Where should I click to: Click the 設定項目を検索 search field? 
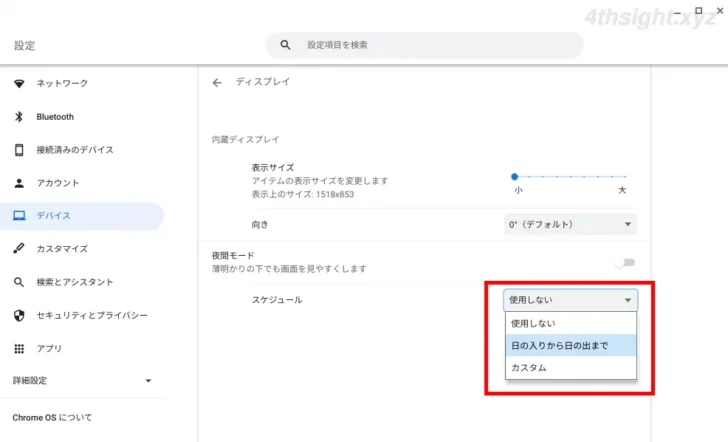[x=424, y=45]
